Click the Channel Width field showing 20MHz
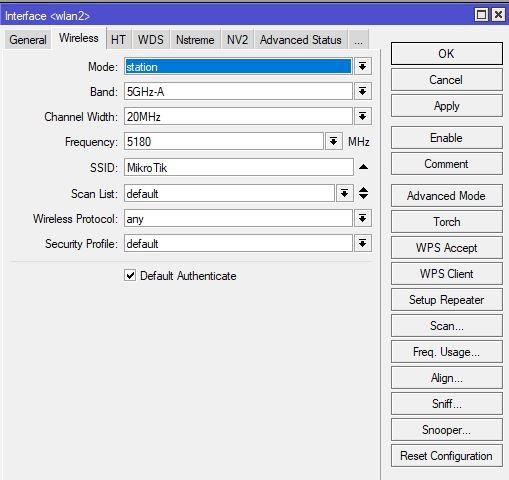This screenshot has height=480, width=509. point(238,116)
